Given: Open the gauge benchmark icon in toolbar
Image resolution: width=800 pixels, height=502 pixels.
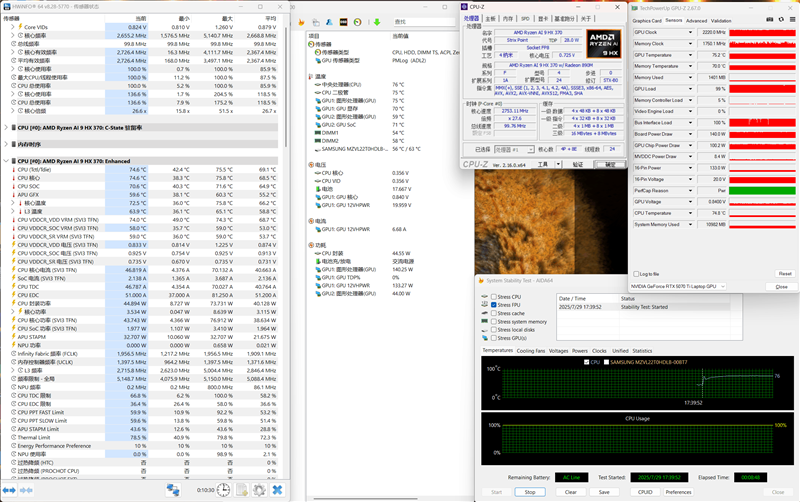Looking at the screenshot, I should [358, 22].
